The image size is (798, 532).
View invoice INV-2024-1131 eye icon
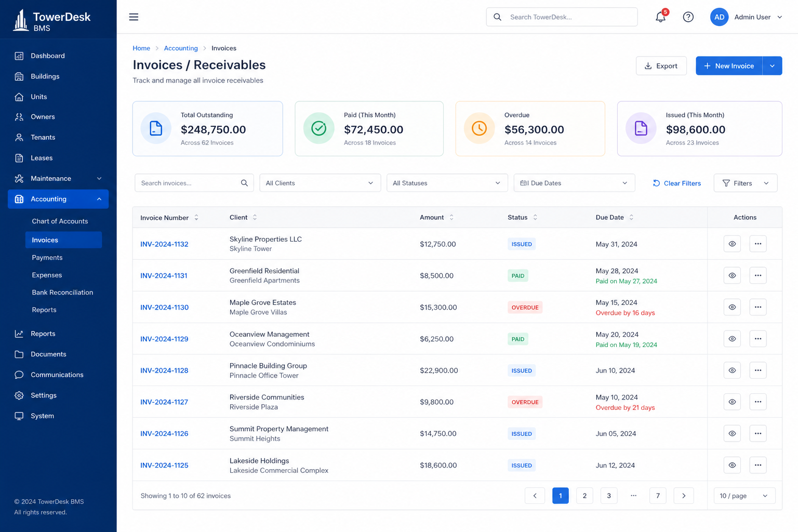(732, 275)
